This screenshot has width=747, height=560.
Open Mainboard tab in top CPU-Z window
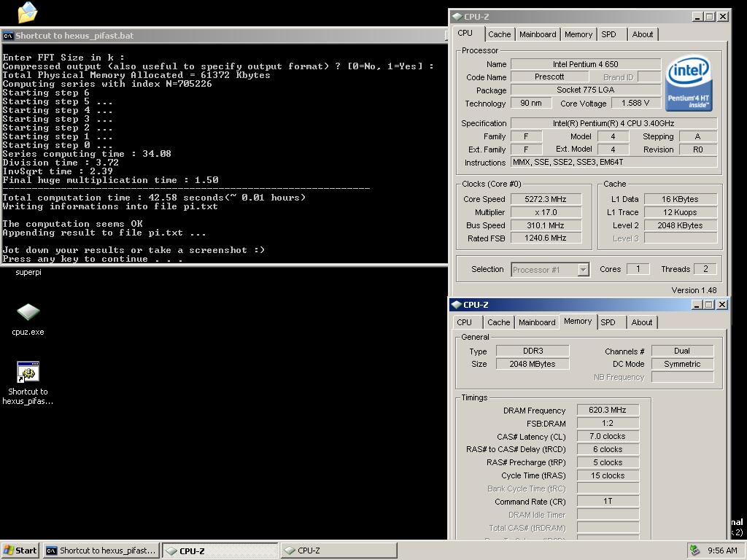point(538,34)
